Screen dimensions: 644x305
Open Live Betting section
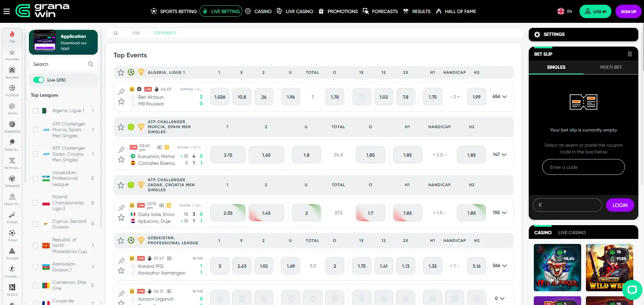click(221, 11)
